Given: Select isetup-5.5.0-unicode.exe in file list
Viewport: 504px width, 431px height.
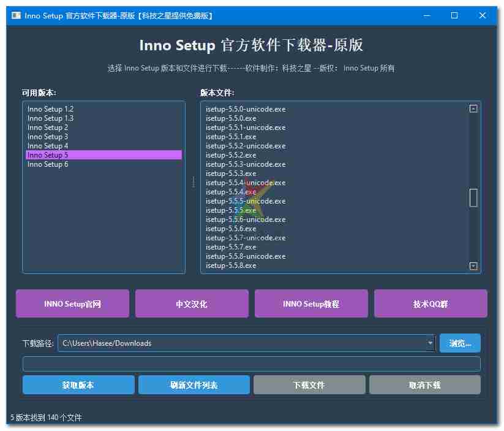Looking at the screenshot, I should 246,109.
